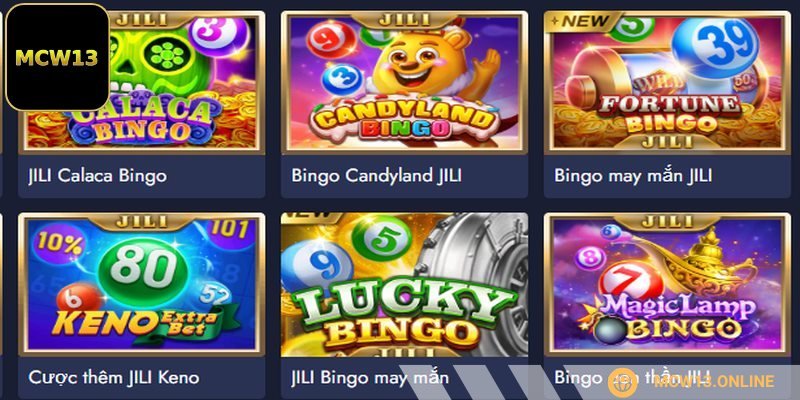Viewport: 800px width, 400px height.
Task: Open the Lucky Bingo game thumbnail
Action: tap(405, 285)
